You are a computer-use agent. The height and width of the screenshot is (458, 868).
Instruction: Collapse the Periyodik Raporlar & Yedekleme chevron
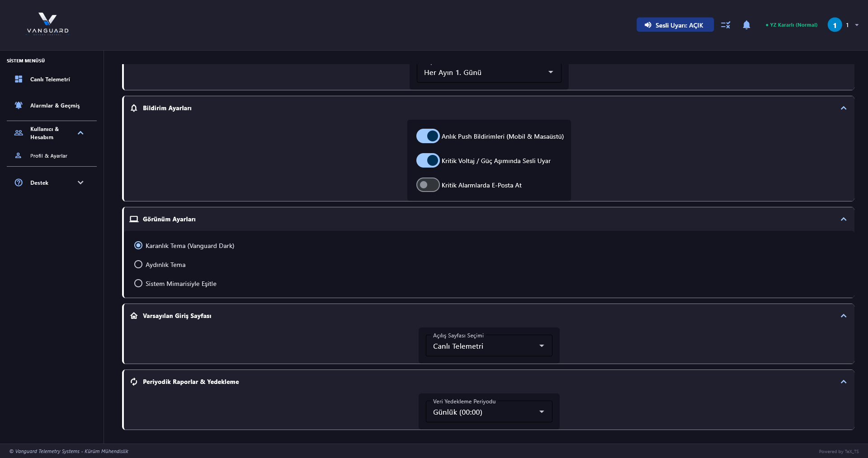[844, 382]
